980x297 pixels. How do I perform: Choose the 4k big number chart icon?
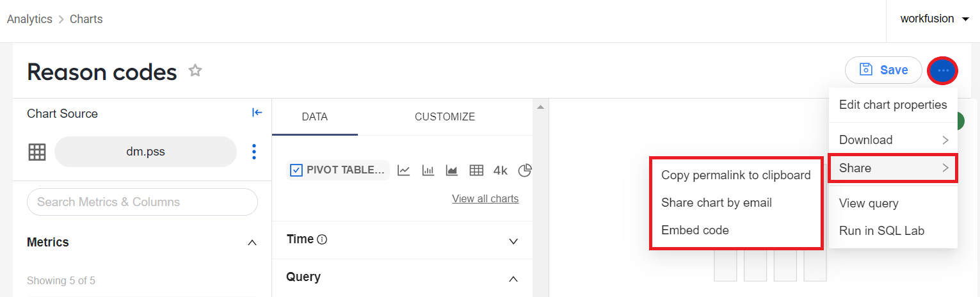[x=501, y=170]
